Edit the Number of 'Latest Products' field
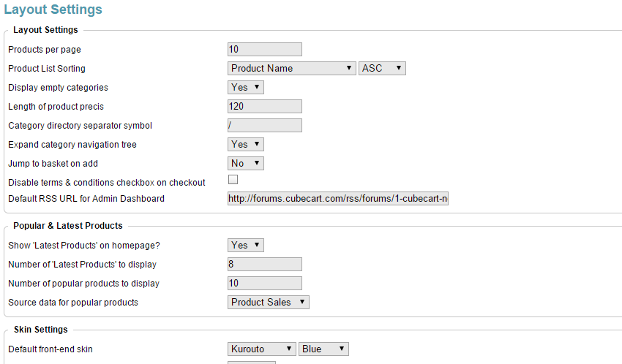Image resolution: width=622 pixels, height=364 pixels. [x=265, y=264]
